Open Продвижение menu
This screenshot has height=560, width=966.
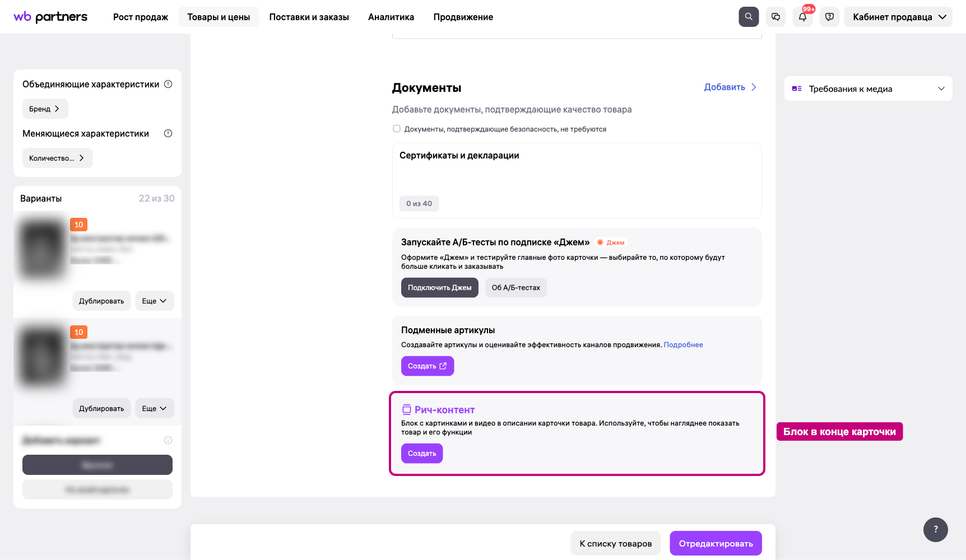click(x=463, y=17)
